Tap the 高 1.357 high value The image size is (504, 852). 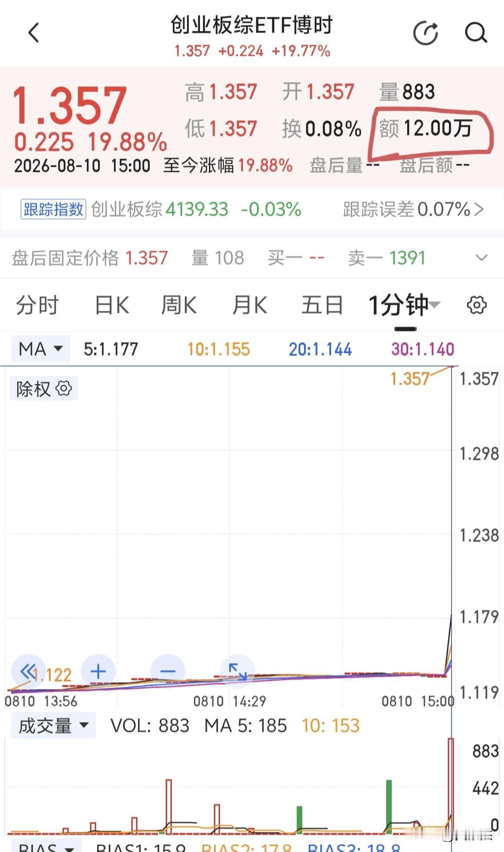coord(221,92)
